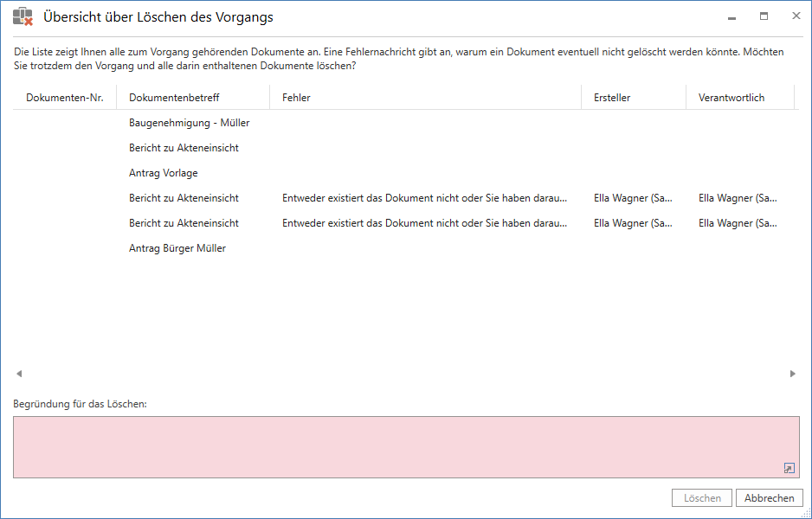
Task: Focus the Begründung für das Löschen text field
Action: click(x=406, y=447)
